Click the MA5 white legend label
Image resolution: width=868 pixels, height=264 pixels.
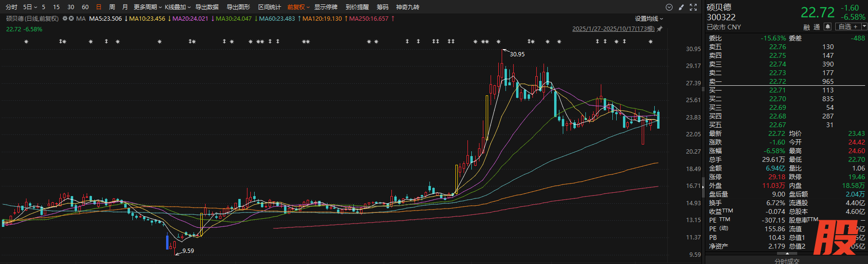(105, 19)
